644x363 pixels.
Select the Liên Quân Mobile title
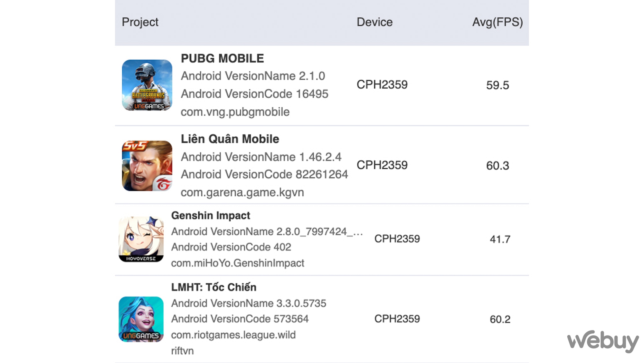[x=230, y=139]
